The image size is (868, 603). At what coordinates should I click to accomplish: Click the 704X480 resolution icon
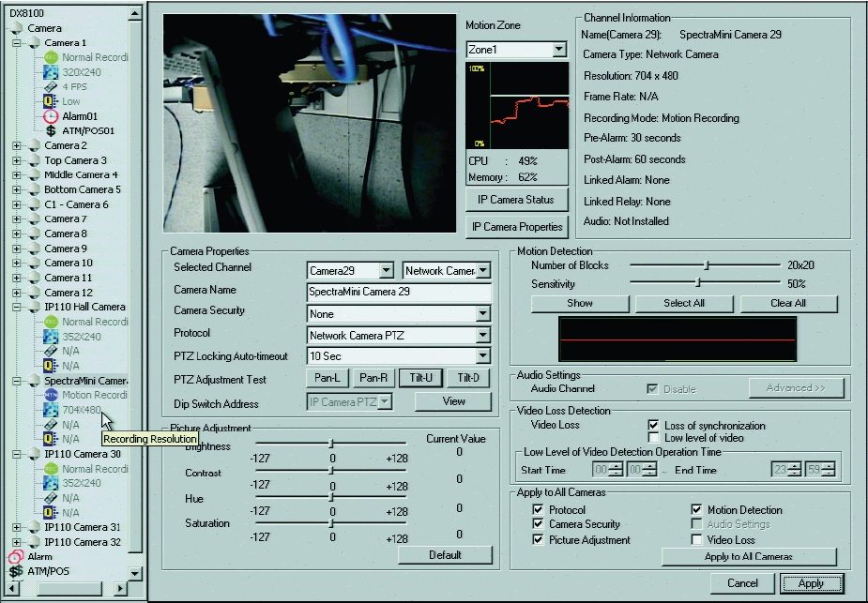pos(51,410)
